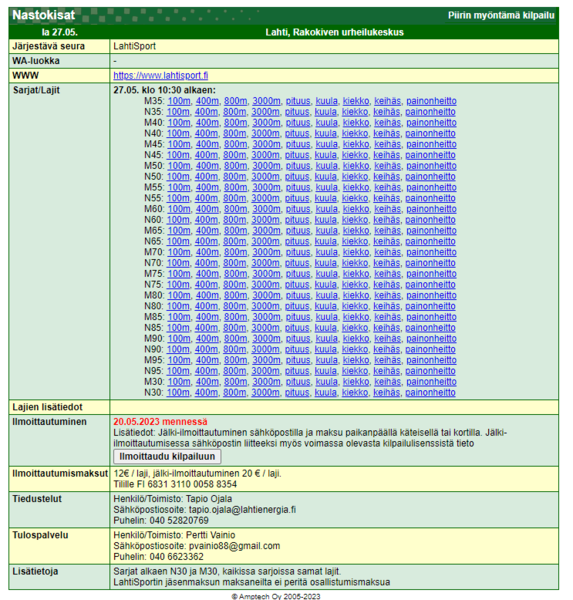Screen dimensions: 573x600
Task: Click the Ilmoittaudu kilpailuun button
Action: point(167,457)
